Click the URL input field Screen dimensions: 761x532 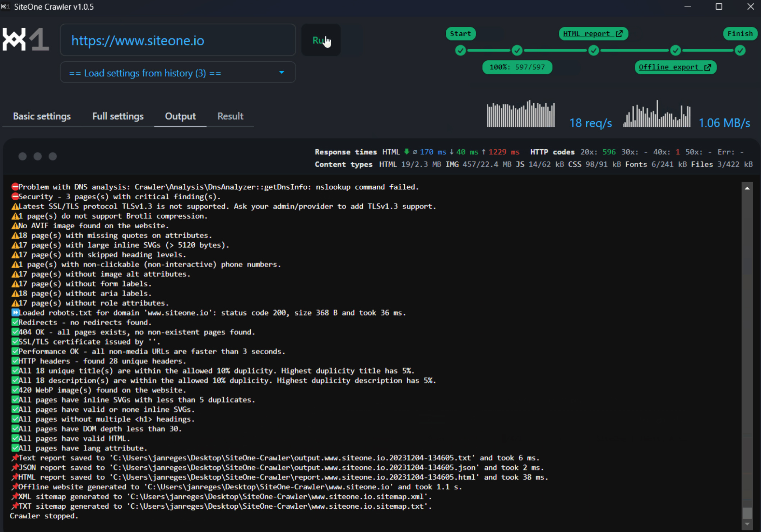178,40
